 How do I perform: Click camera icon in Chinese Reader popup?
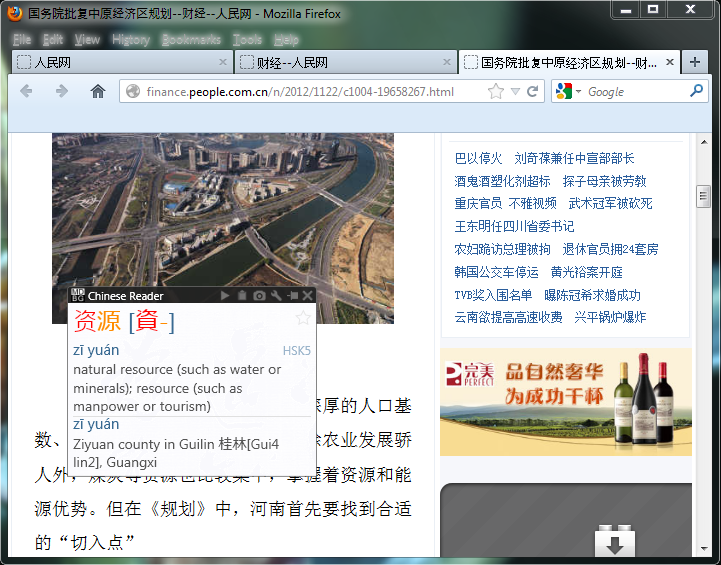click(259, 296)
